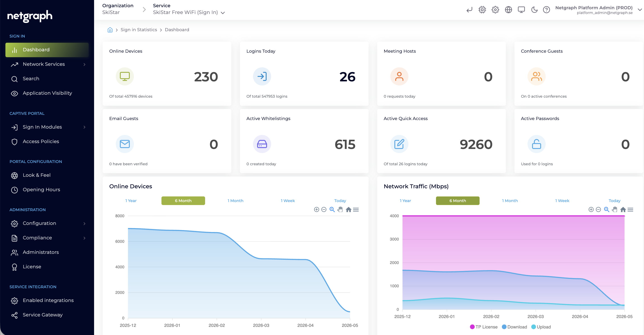Open Application Visibility in sidebar
Viewport: 644px width, 335px height.
coord(47,93)
